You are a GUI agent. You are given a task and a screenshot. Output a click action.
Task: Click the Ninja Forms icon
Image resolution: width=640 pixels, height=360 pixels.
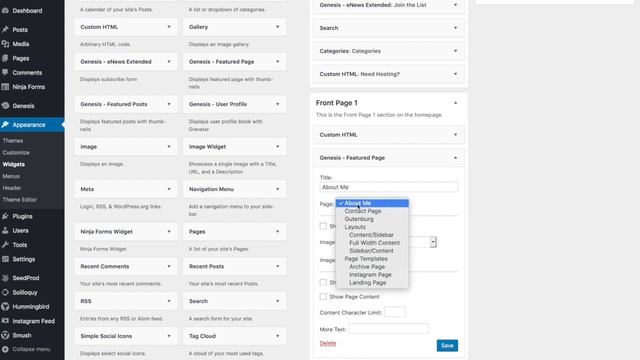tap(5, 87)
